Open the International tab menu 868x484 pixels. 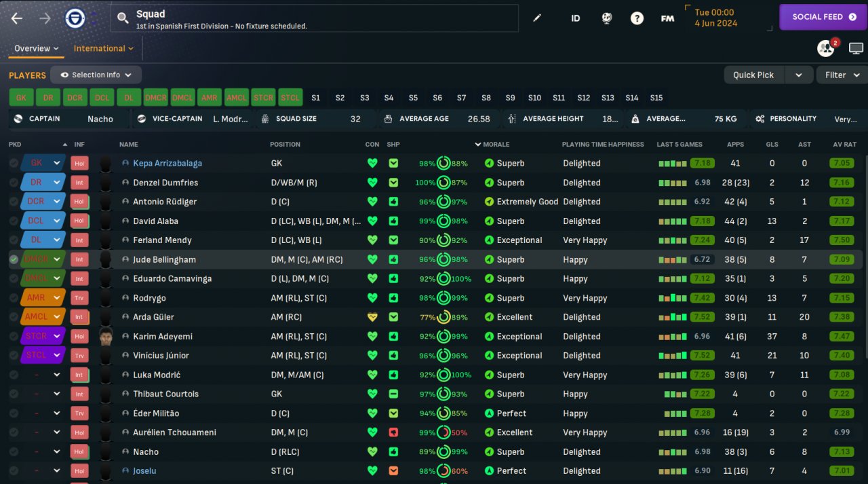click(x=104, y=48)
